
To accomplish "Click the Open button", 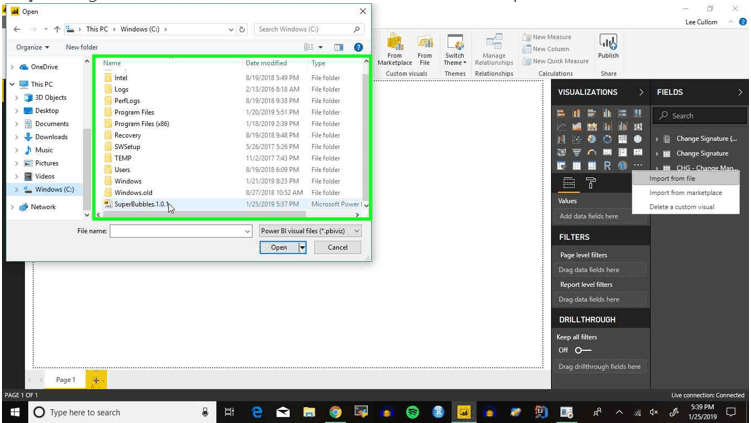I will (279, 247).
